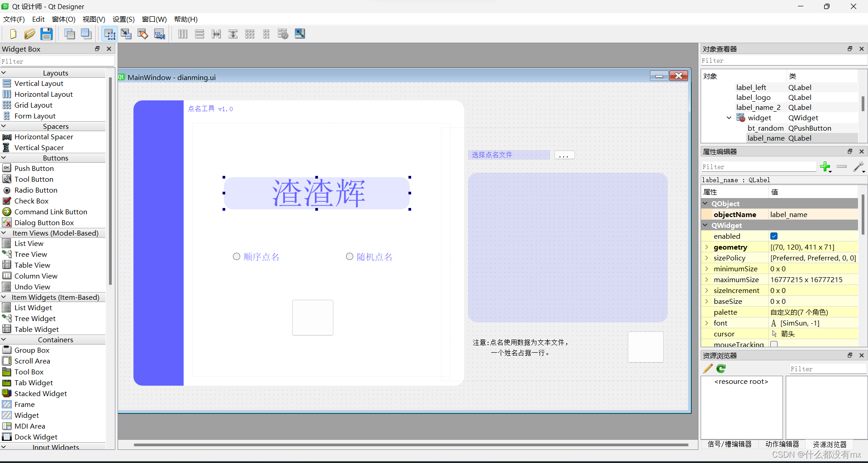Pick Push Button from the Widget Box

coord(34,168)
